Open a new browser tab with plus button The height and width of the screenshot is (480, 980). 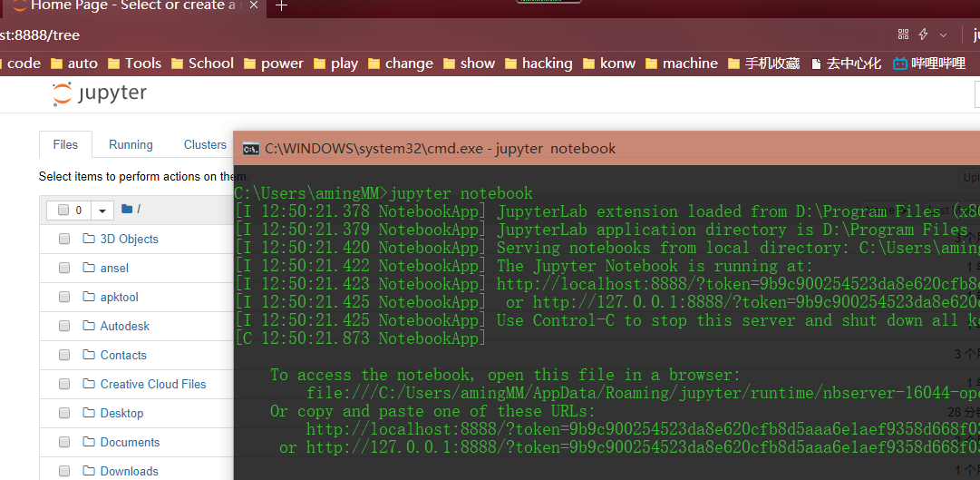(282, 5)
